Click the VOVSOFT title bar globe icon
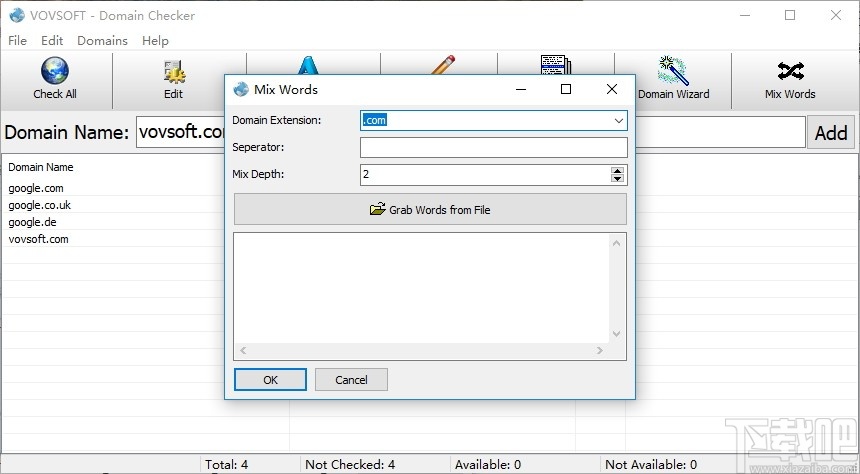The width and height of the screenshot is (860, 474). [17, 15]
